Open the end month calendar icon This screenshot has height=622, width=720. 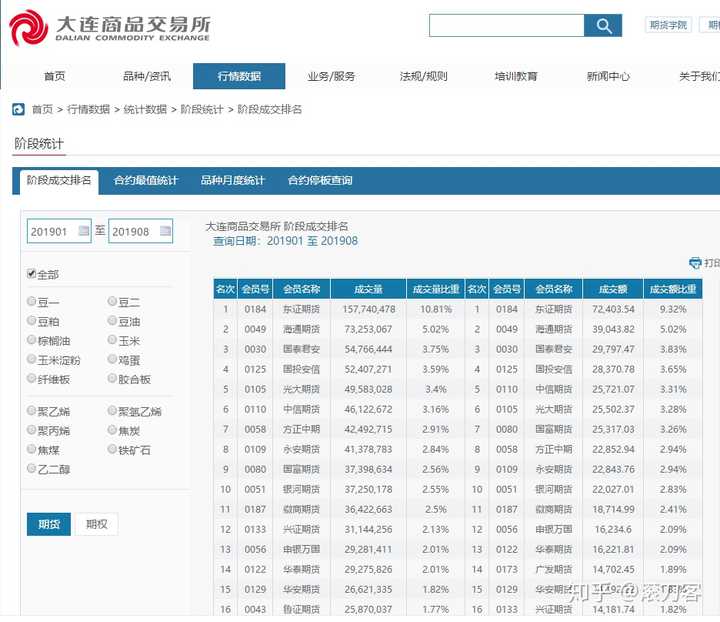165,230
